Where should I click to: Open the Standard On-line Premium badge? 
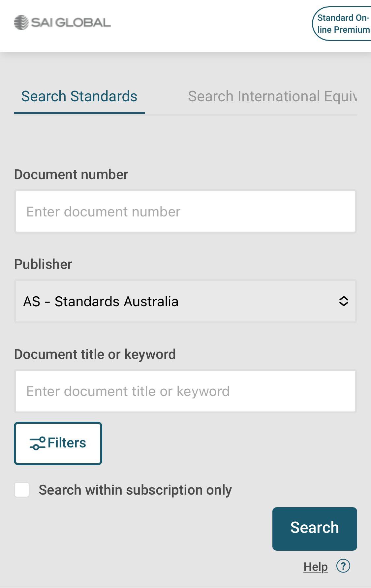tap(342, 24)
